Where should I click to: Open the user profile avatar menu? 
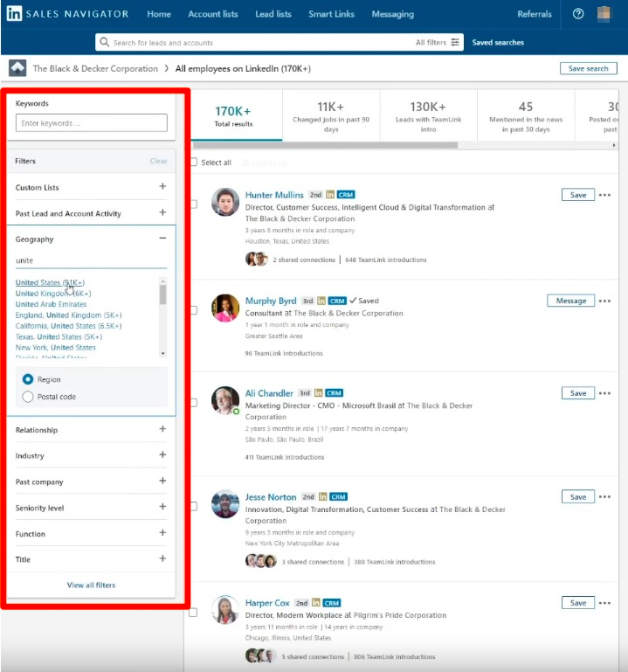(x=604, y=14)
